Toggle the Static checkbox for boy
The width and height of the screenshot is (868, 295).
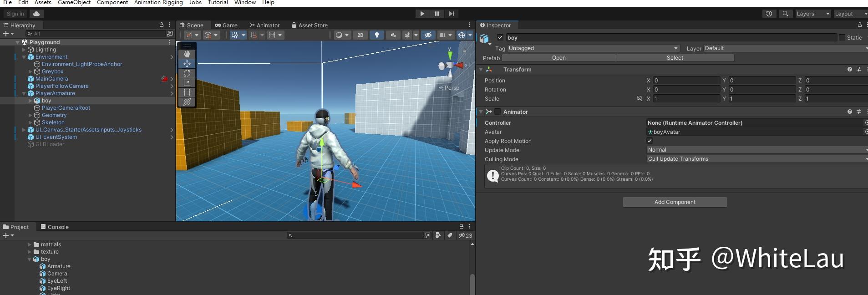click(842, 37)
